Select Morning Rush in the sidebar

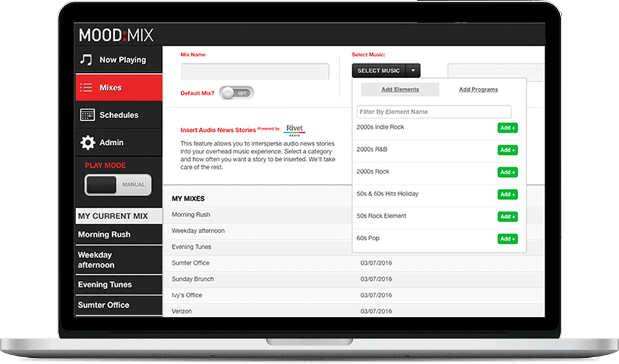(x=119, y=235)
